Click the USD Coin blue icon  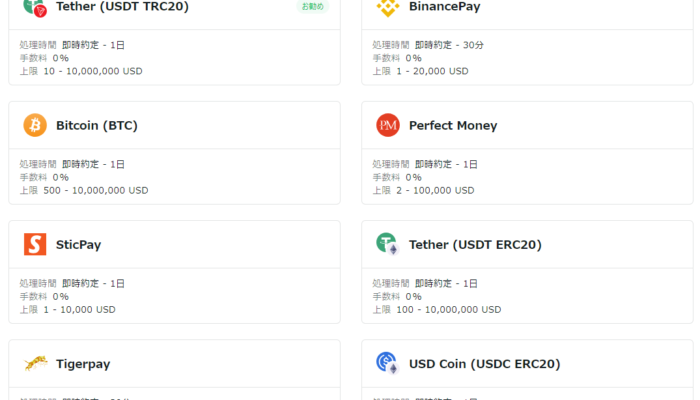coord(387,363)
